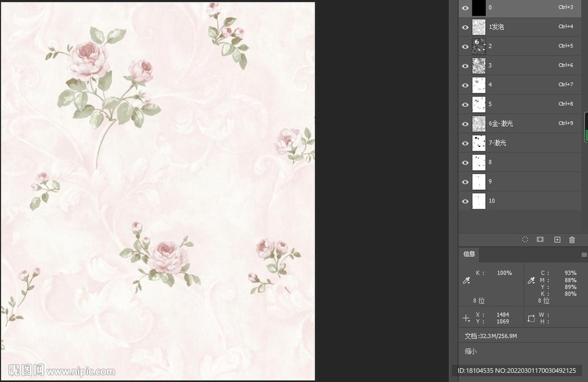Toggle visibility of channel 10
588x382 pixels.
[465, 201]
